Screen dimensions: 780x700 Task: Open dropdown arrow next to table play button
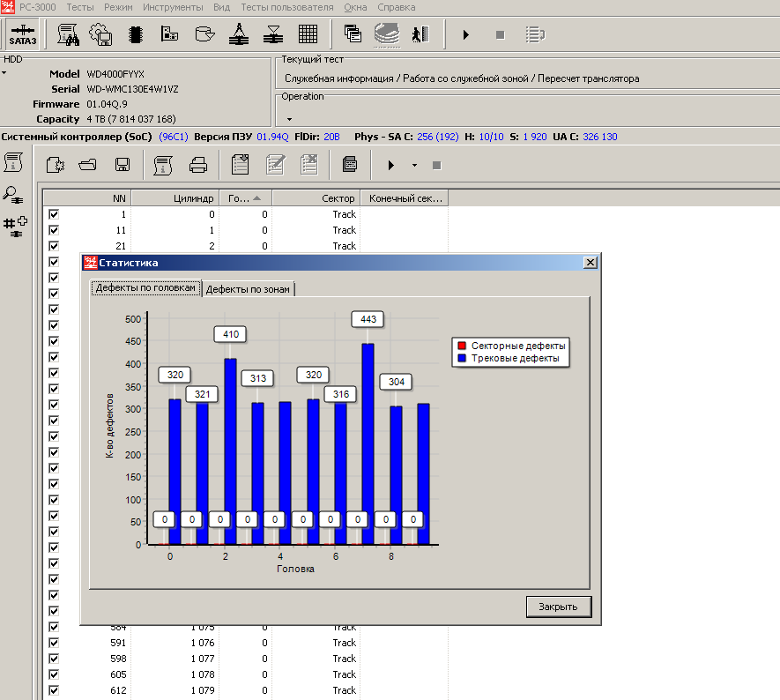point(414,165)
